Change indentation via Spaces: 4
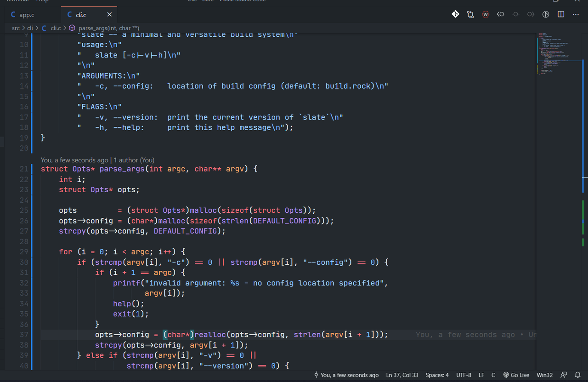The image size is (588, 382). pos(437,375)
